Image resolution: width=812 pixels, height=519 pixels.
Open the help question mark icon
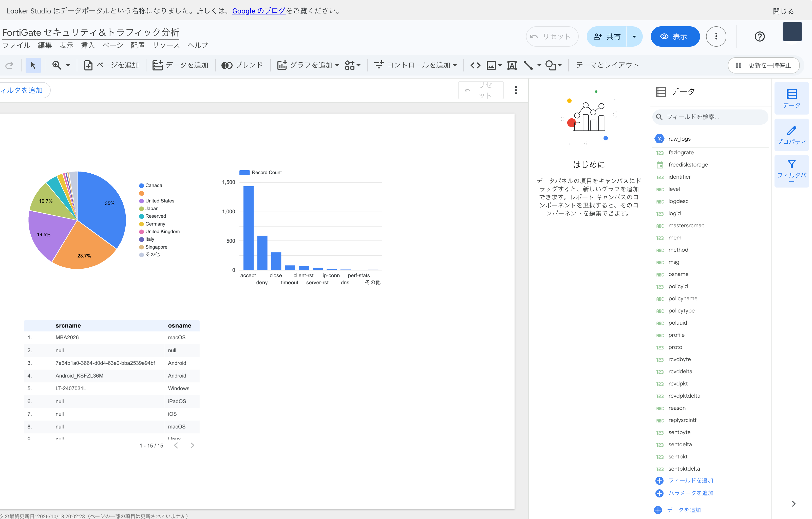[x=759, y=36]
